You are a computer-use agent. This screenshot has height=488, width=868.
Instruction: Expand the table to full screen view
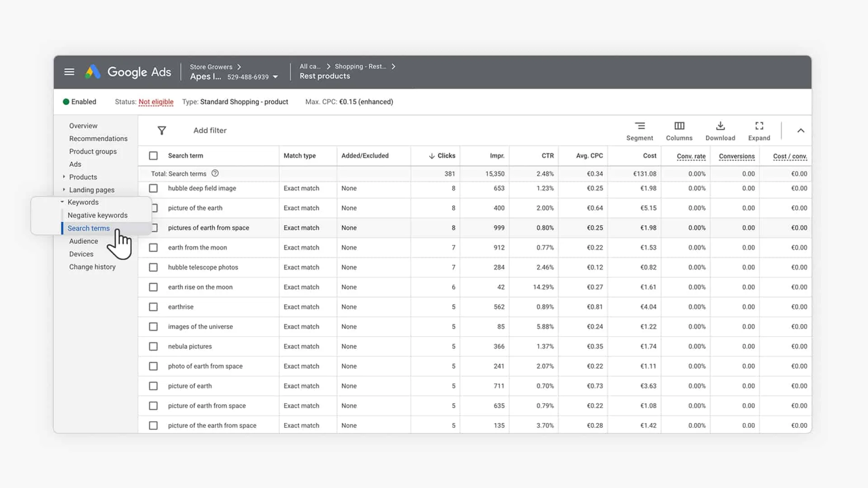click(x=759, y=131)
